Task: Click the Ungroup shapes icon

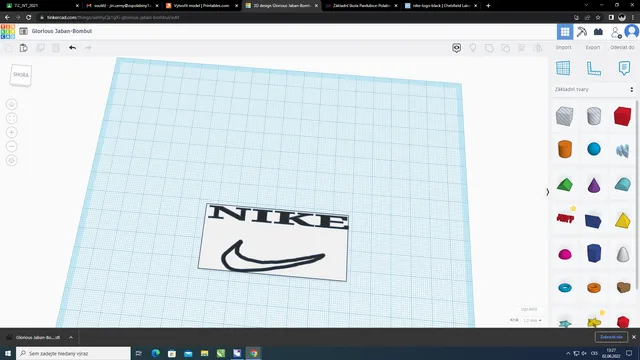Action: [x=505, y=48]
